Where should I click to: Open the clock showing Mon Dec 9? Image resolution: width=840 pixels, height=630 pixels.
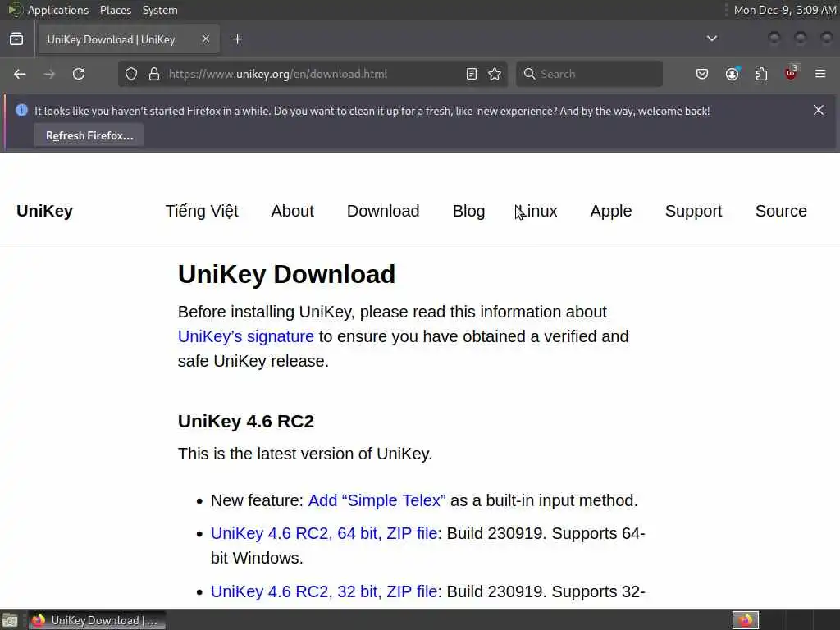[x=785, y=10]
